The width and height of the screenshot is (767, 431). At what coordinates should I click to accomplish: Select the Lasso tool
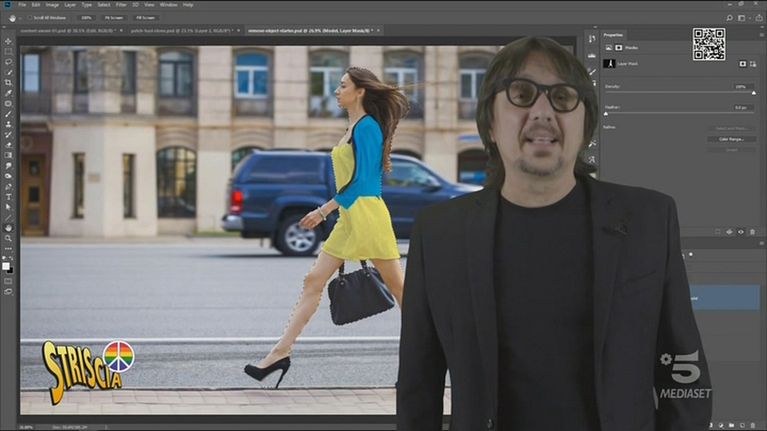8,61
